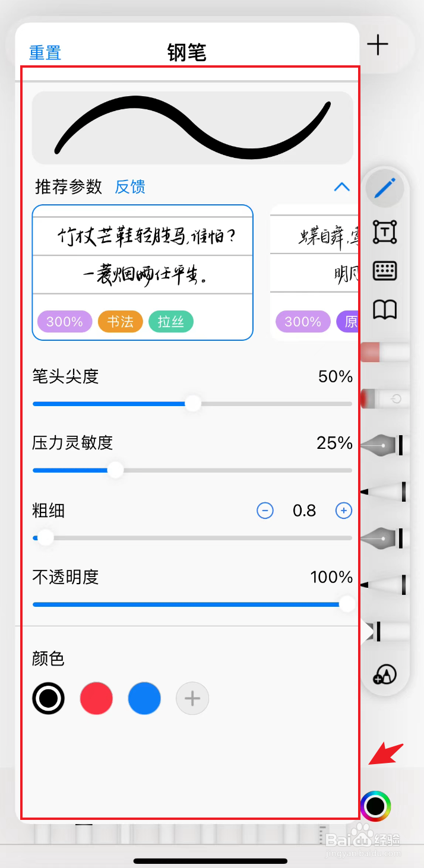Click the 笔头尖度 slider handle
Screen dimensions: 424x868
[x=193, y=404]
